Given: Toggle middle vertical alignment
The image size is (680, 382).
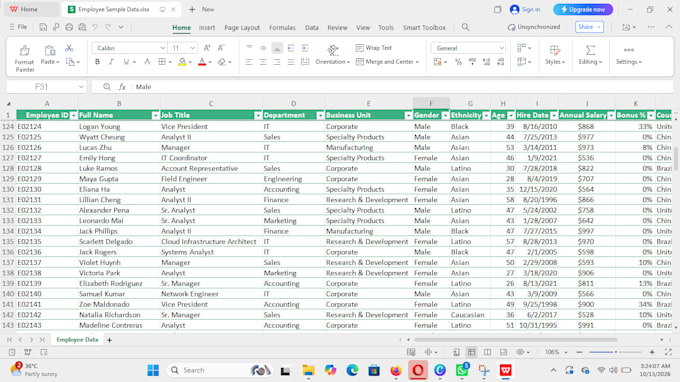Looking at the screenshot, I should click(x=263, y=48).
